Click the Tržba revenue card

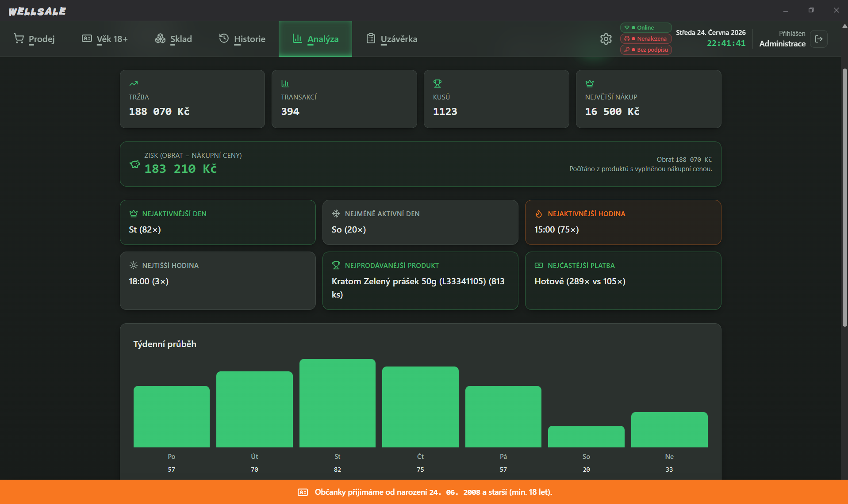pyautogui.click(x=192, y=99)
